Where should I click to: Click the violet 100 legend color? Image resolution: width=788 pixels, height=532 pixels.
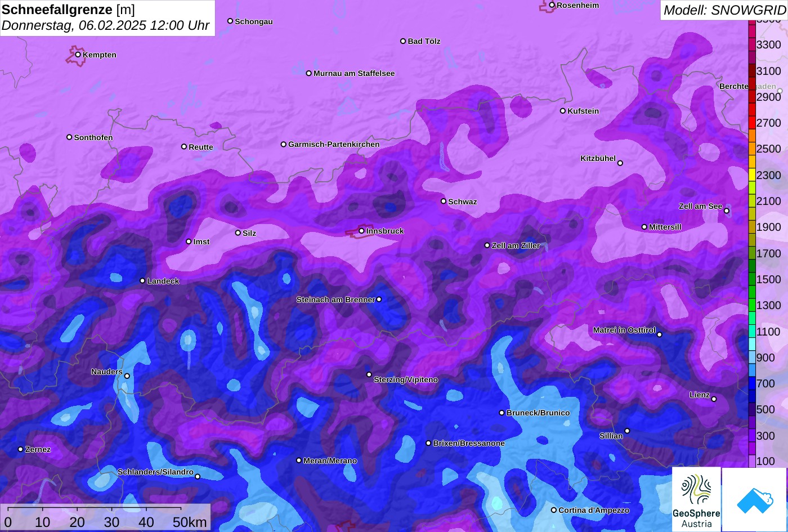pos(752,461)
